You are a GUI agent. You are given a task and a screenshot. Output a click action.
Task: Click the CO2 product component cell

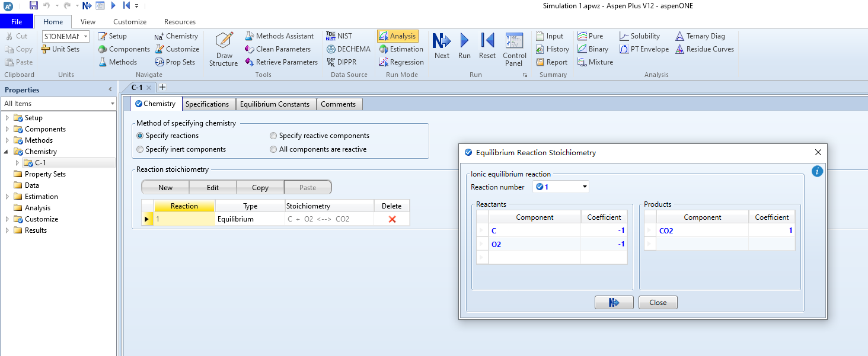click(702, 231)
